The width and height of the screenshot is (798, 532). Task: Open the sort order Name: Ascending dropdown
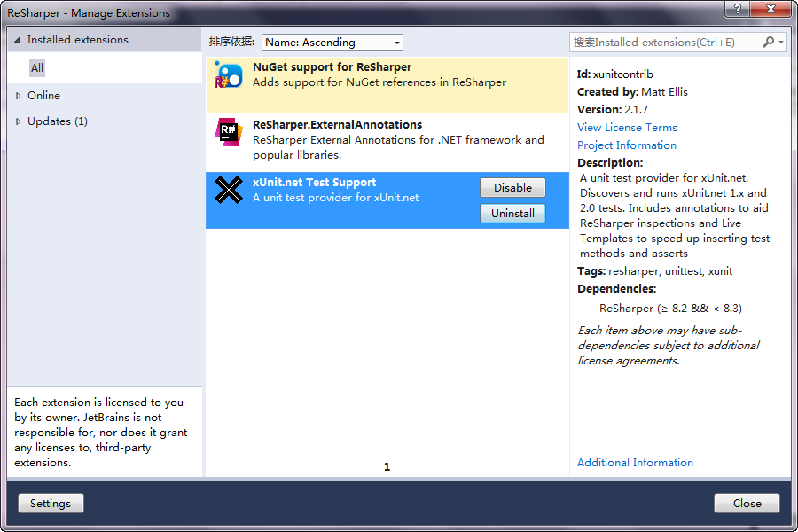tap(332, 43)
